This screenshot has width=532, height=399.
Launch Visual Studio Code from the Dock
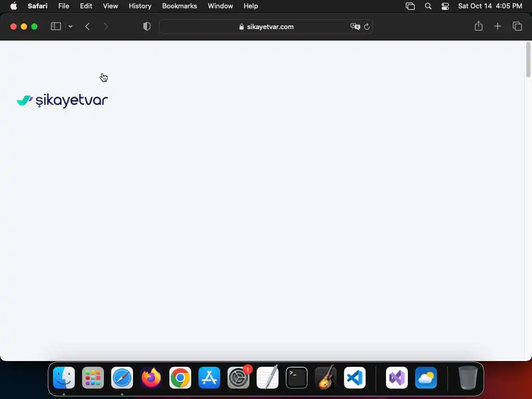click(355, 378)
